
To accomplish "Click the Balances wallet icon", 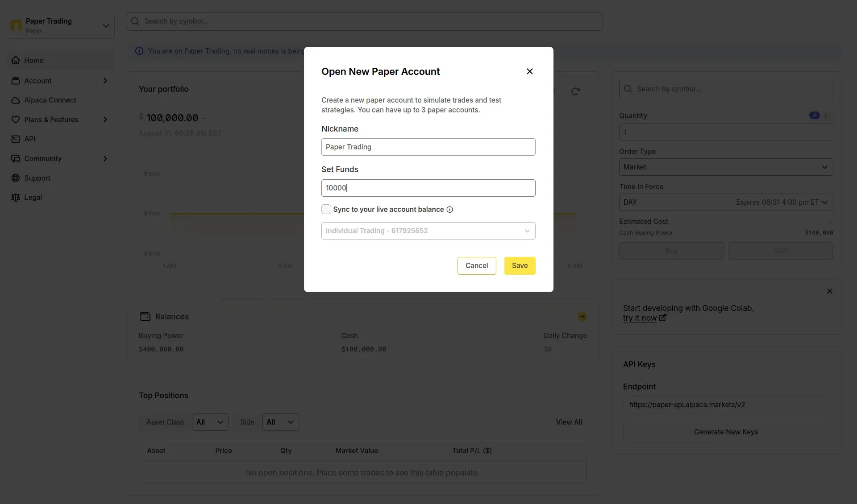I will pyautogui.click(x=145, y=316).
